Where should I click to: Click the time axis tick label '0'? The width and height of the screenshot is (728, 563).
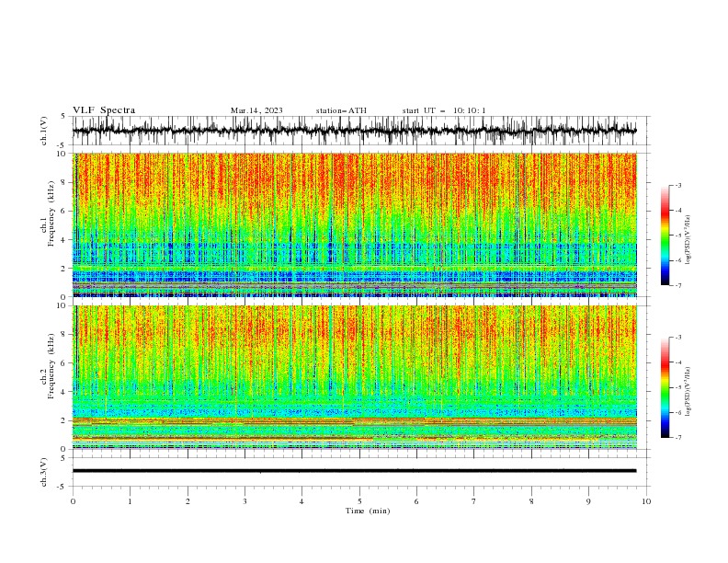[x=73, y=501]
